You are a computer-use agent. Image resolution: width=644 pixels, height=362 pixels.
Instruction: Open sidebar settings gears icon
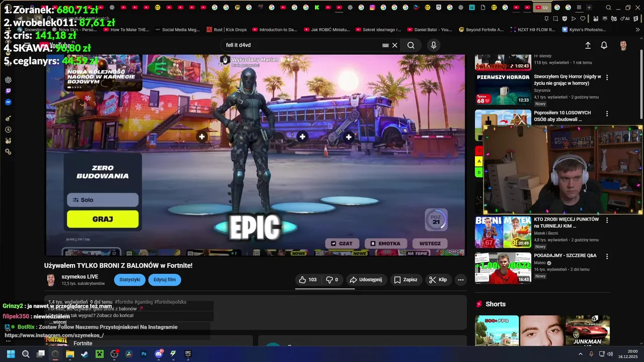(8, 152)
